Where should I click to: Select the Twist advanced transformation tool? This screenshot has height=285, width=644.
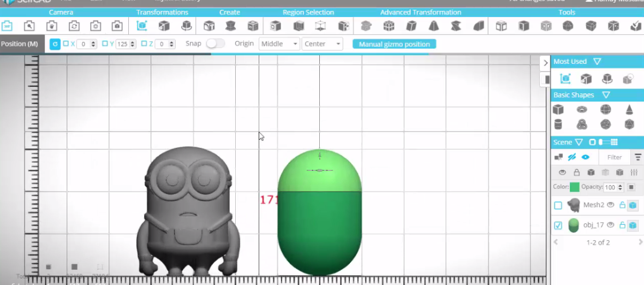(456, 26)
